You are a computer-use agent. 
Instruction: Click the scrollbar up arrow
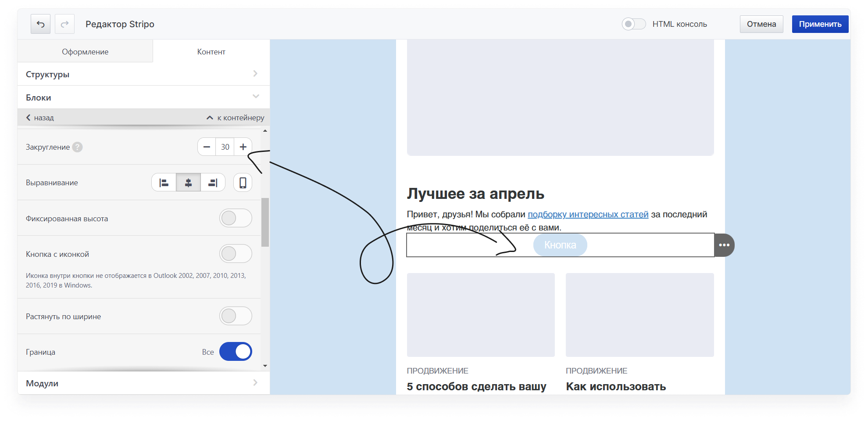[265, 131]
